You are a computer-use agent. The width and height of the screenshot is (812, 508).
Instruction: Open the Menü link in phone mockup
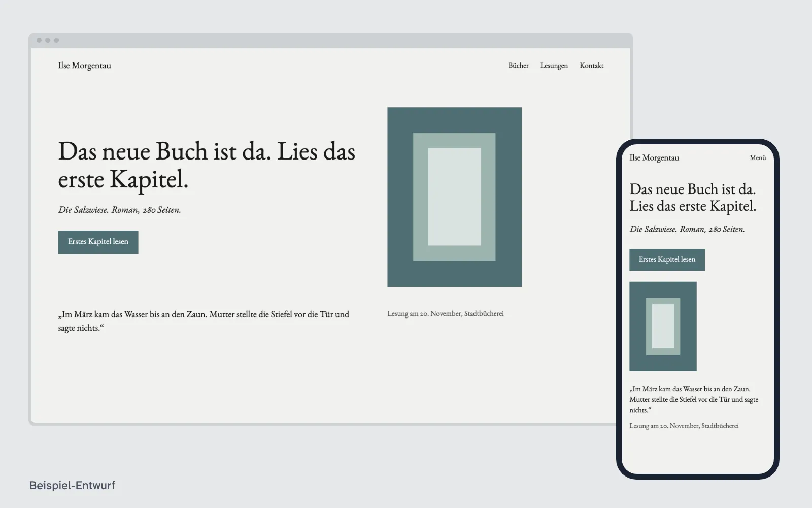pyautogui.click(x=758, y=158)
